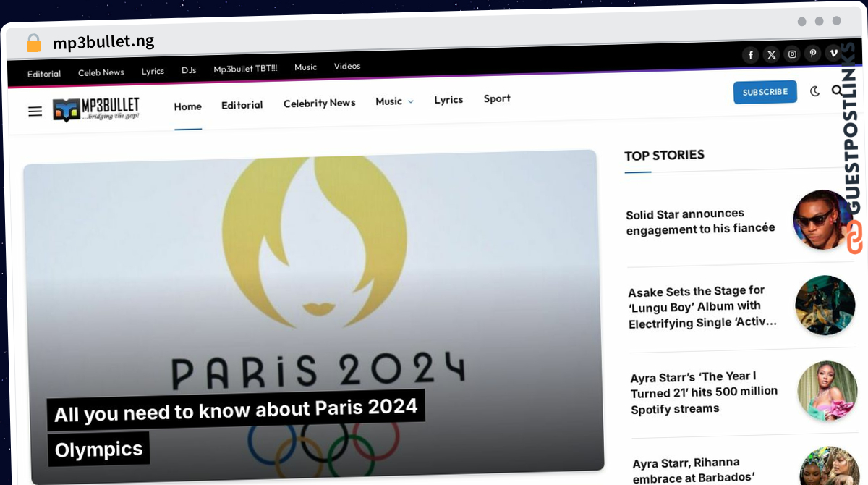Open the Instagram social icon
Viewport: 868px width, 485px height.
coord(793,54)
